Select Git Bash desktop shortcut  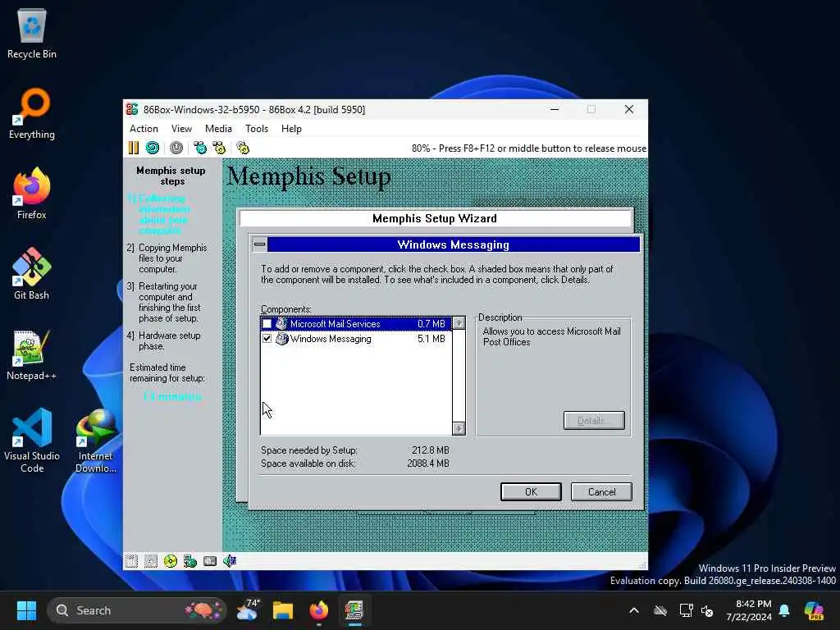32,274
